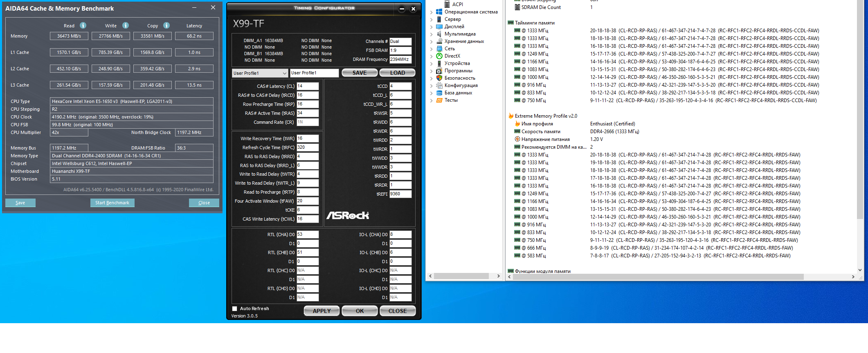Click the Memory Latency value 68.2 ns
The image size is (868, 353).
(x=194, y=36)
